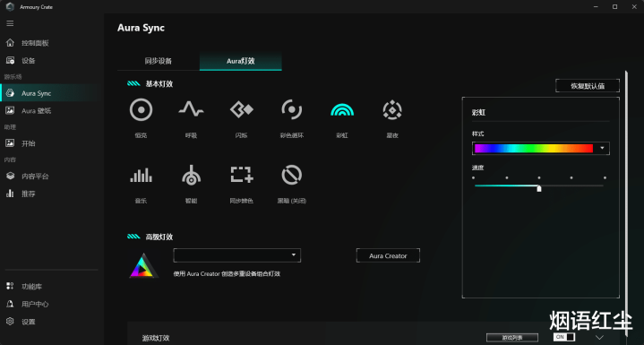The height and width of the screenshot is (345, 644).
Task: Click the 恢复默认值 restore defaults button
Action: coord(588,86)
